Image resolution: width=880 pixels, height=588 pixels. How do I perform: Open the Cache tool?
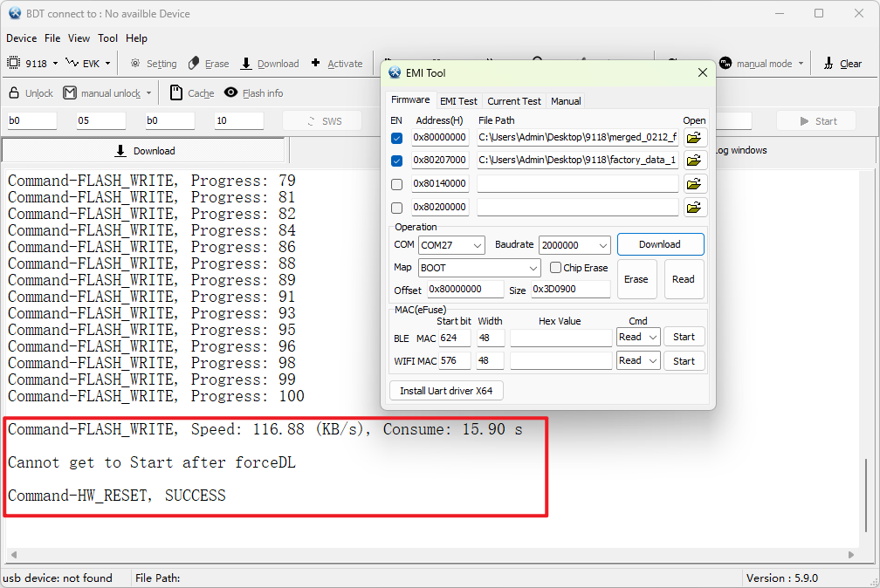(x=176, y=93)
